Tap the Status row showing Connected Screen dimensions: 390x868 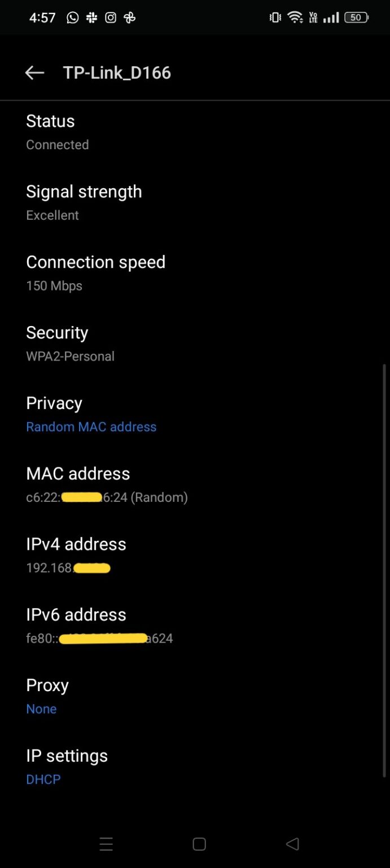point(58,132)
